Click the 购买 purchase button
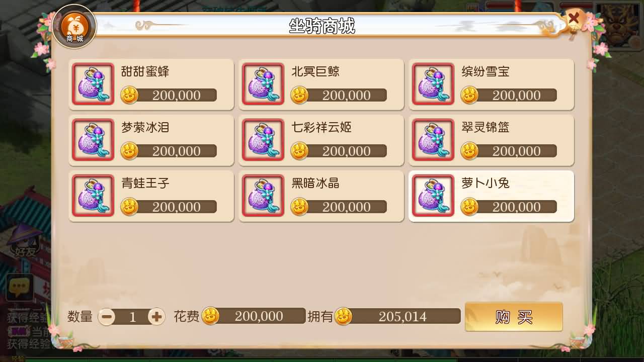Image resolution: width=644 pixels, height=362 pixels. click(514, 317)
